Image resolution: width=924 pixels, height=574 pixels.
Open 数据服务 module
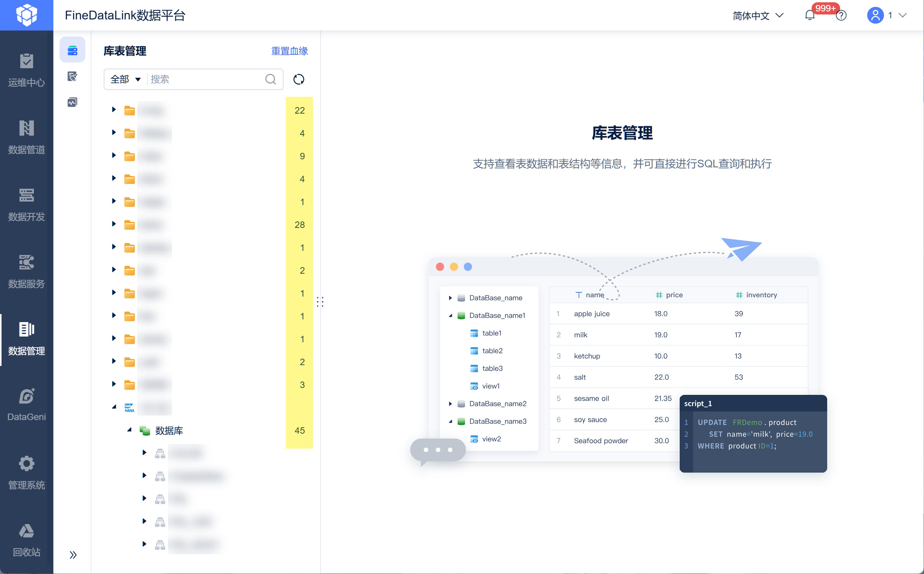[x=26, y=272]
